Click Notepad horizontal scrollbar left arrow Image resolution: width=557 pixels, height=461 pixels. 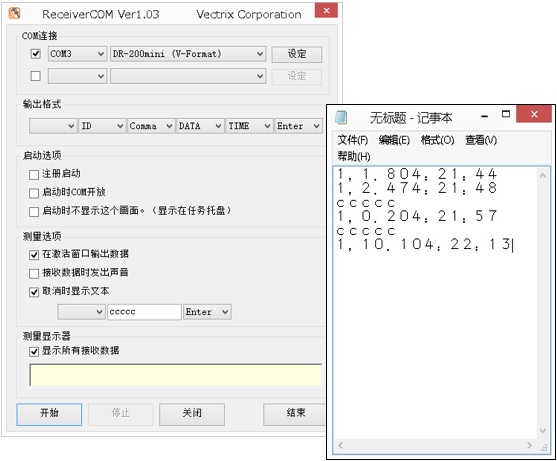click(340, 445)
